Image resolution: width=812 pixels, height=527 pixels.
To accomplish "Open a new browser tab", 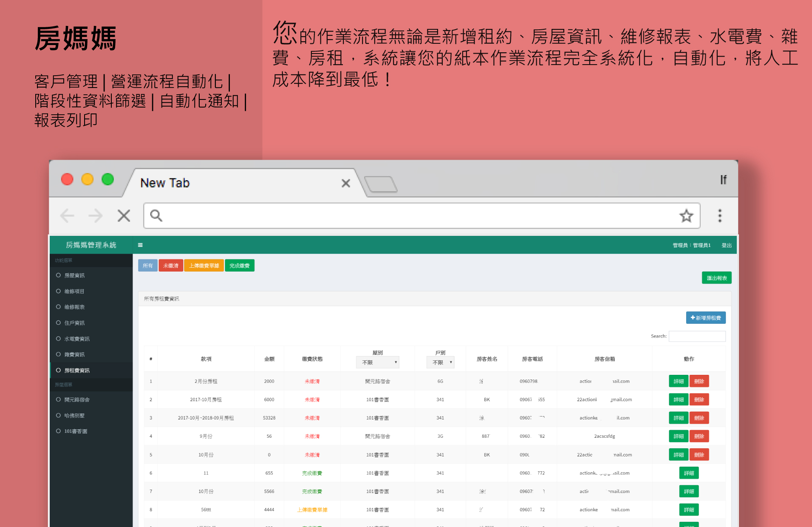I will coord(381,184).
